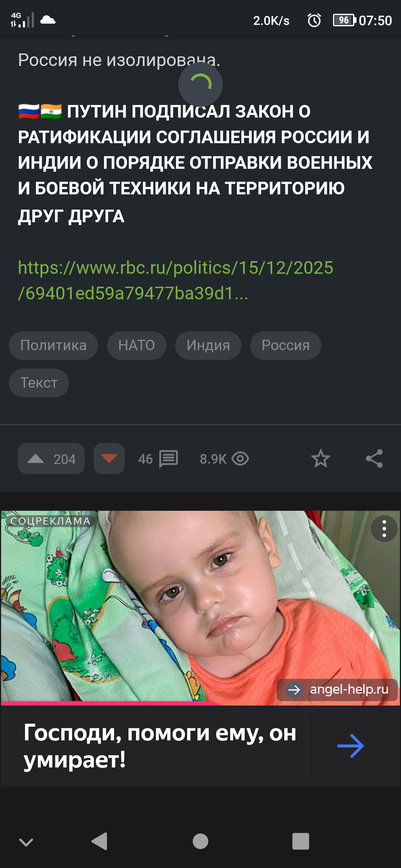Save post to favorites with star
Screen dimensions: 401x868
coord(320,459)
